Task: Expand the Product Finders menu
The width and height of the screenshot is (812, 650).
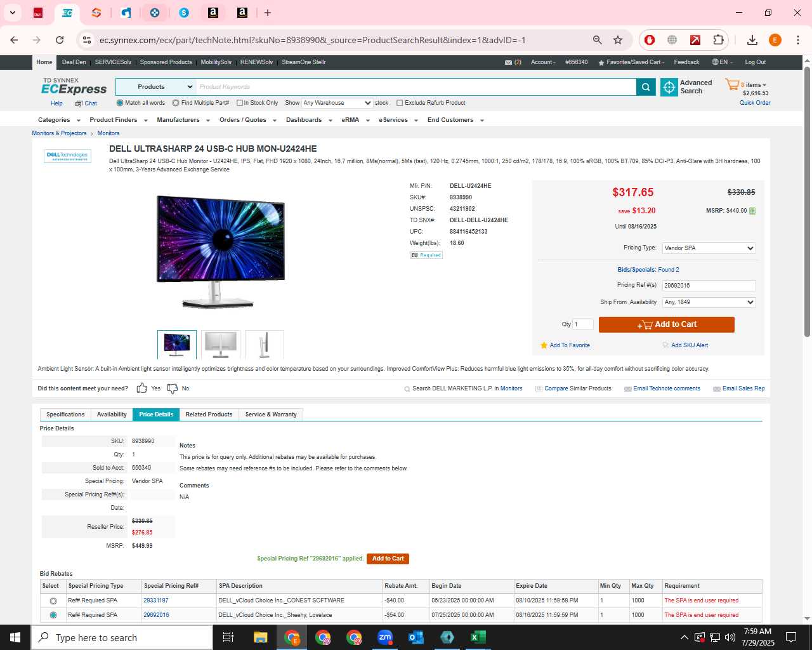Action: (119, 120)
